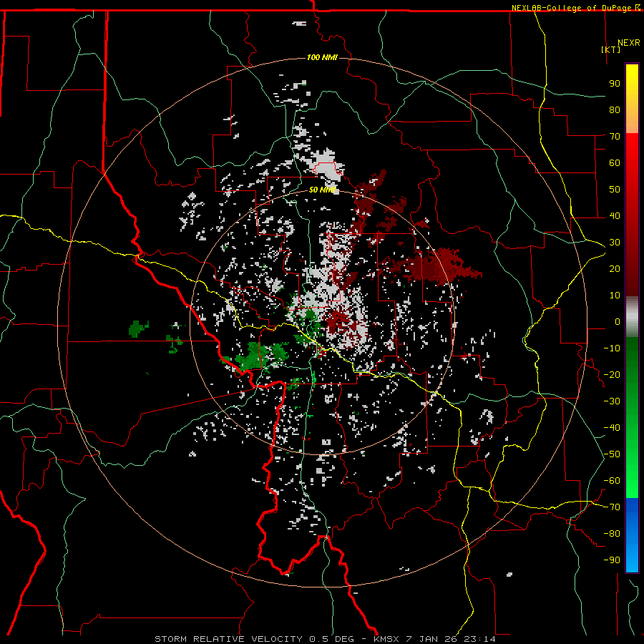The height and width of the screenshot is (644, 644).
Task: Click the 0.5 DEG elevation text
Action: [x=331, y=639]
